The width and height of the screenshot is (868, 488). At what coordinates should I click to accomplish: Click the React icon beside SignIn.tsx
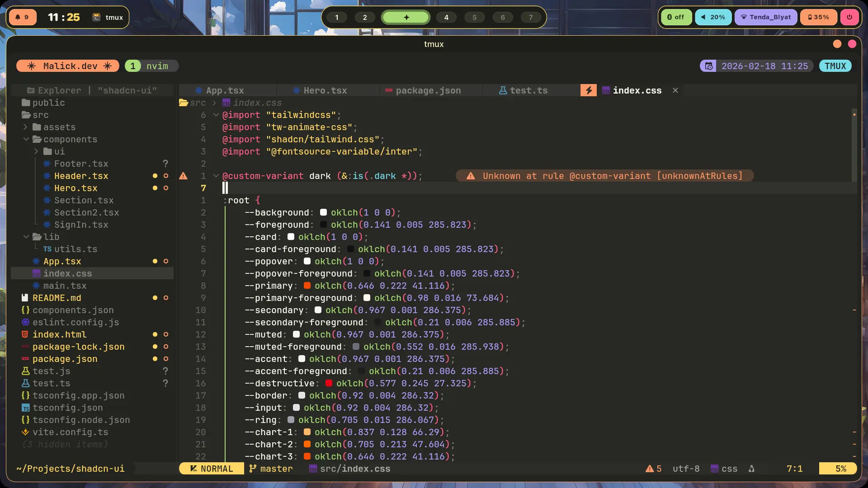point(47,225)
